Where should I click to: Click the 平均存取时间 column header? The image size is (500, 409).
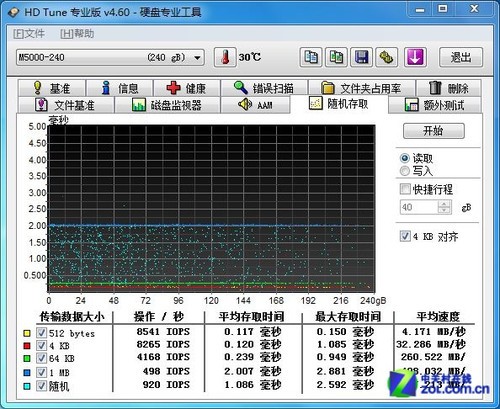[251, 316]
